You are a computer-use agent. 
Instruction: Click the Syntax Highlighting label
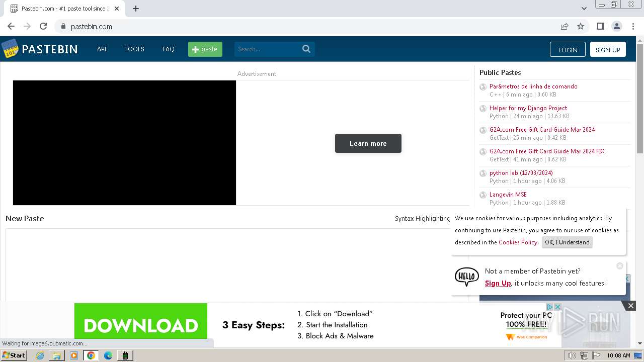(422, 219)
